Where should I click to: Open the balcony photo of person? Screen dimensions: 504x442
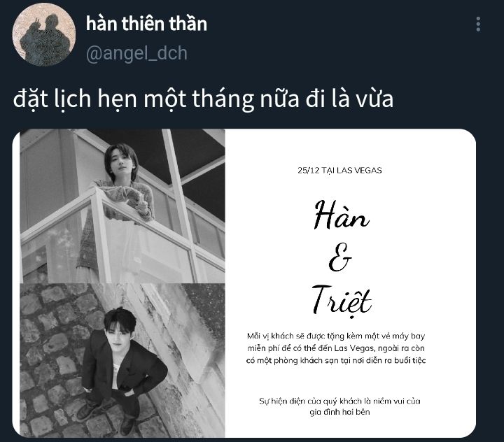tap(122, 206)
